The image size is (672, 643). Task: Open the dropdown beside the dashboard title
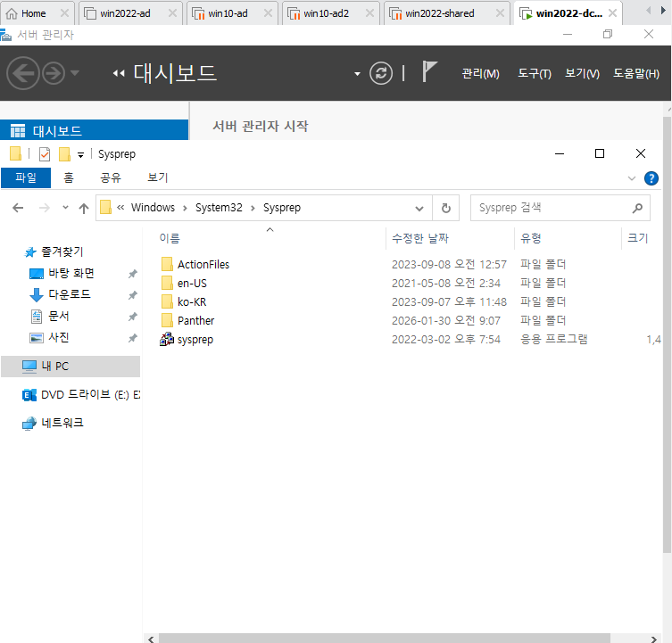pyautogui.click(x=357, y=74)
